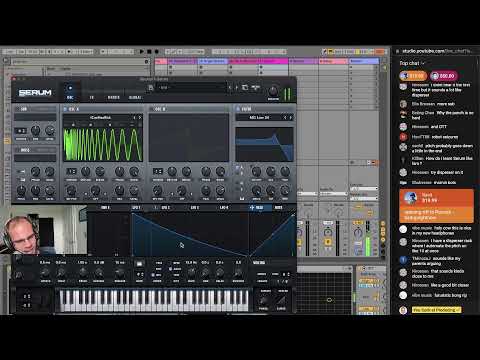The width and height of the screenshot is (480, 360).
Task: Select next wavetable for OSC A
Action: click(140, 117)
